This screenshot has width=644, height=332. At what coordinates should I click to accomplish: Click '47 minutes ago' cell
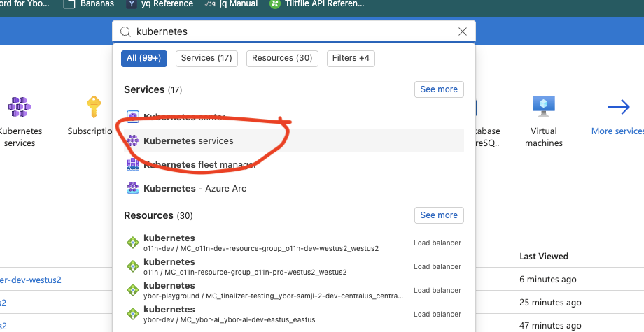(550, 326)
